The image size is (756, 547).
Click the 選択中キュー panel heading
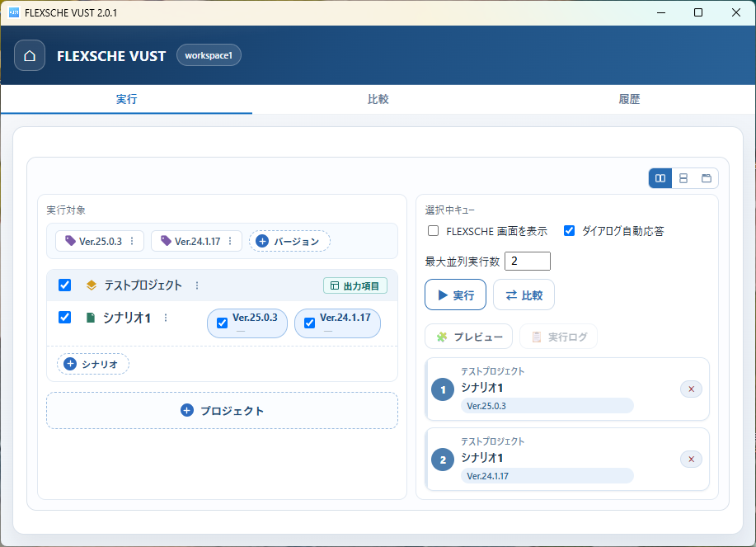pos(450,210)
